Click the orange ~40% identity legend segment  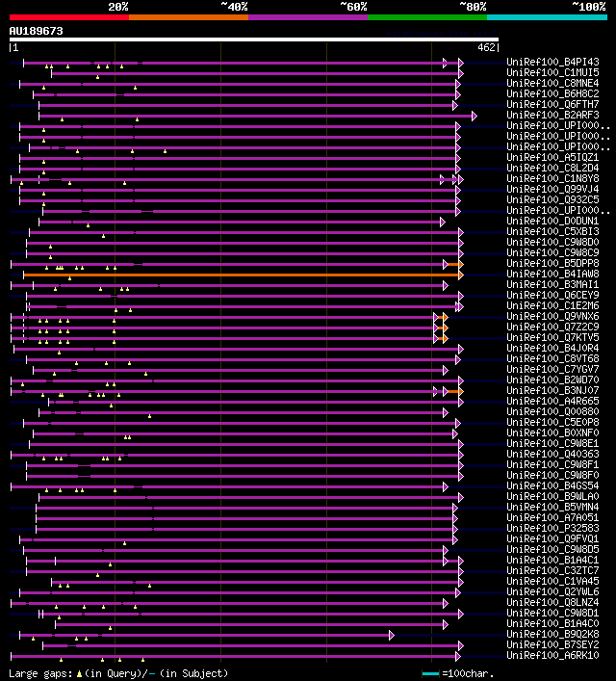click(189, 17)
